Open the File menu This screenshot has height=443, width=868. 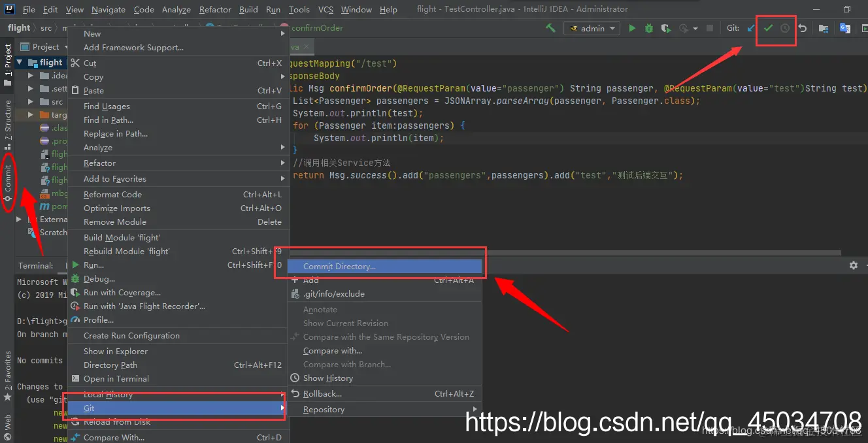(x=29, y=9)
